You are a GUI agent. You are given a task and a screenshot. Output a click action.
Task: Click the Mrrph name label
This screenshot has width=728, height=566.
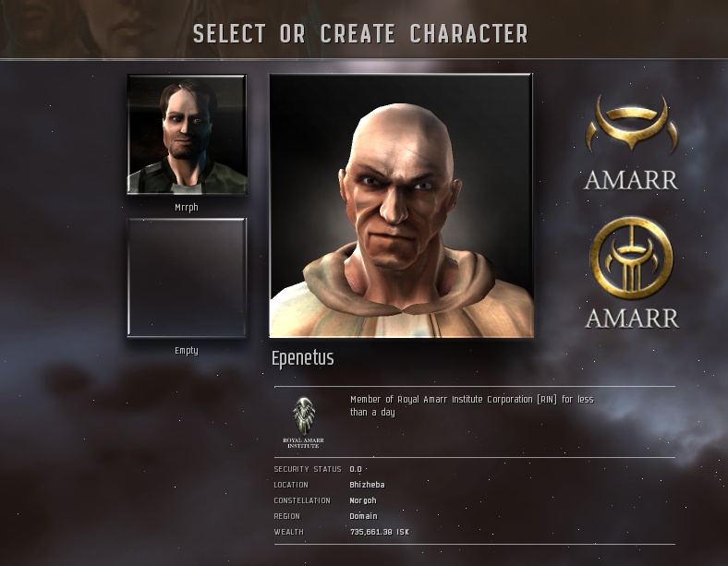pyautogui.click(x=187, y=208)
